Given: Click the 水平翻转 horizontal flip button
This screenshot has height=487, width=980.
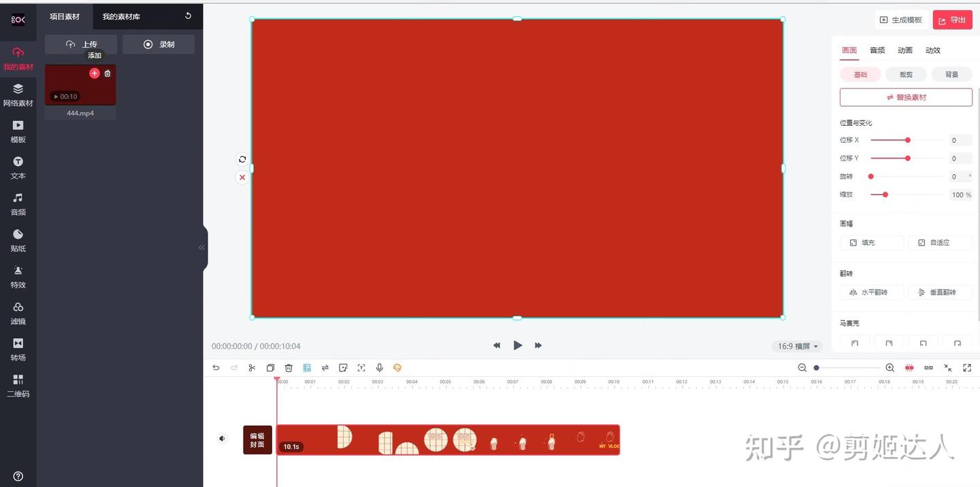Looking at the screenshot, I should tap(872, 292).
